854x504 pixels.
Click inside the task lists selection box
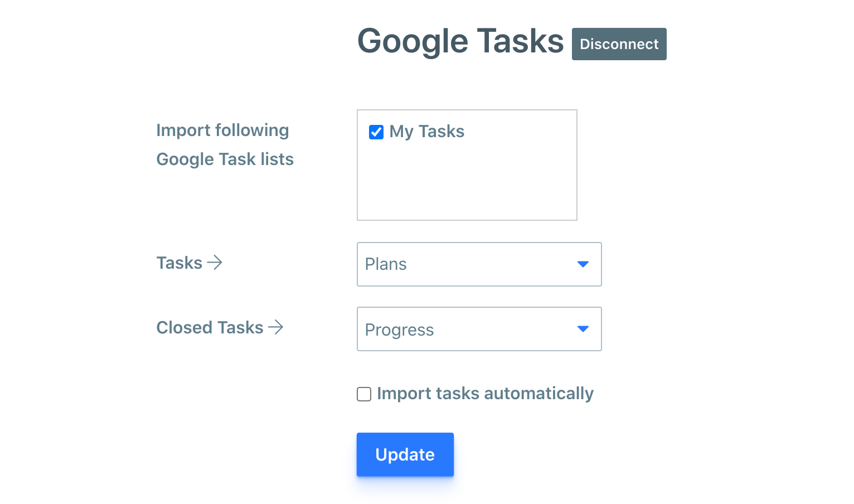(467, 184)
